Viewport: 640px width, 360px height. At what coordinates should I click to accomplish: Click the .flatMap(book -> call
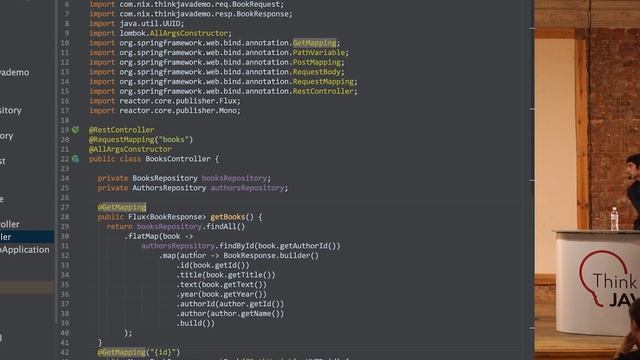(x=159, y=236)
